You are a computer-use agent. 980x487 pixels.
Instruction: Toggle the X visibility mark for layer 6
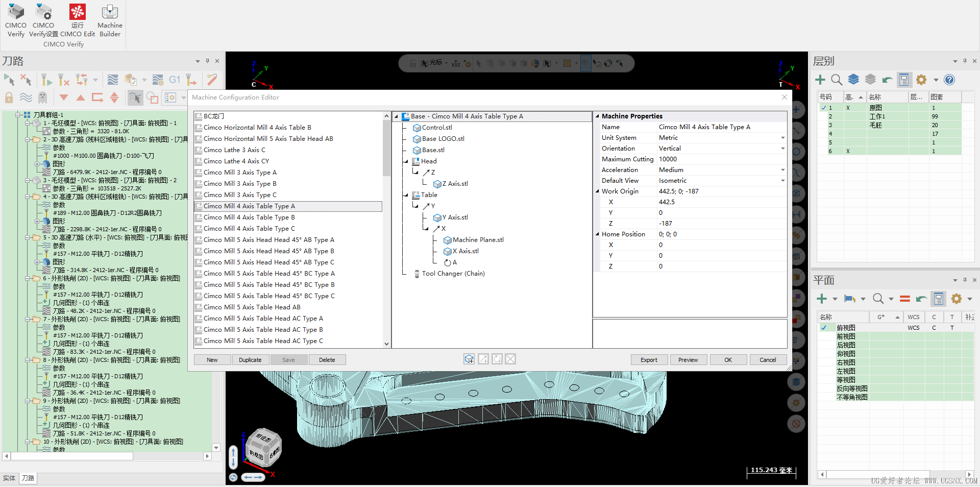point(848,151)
